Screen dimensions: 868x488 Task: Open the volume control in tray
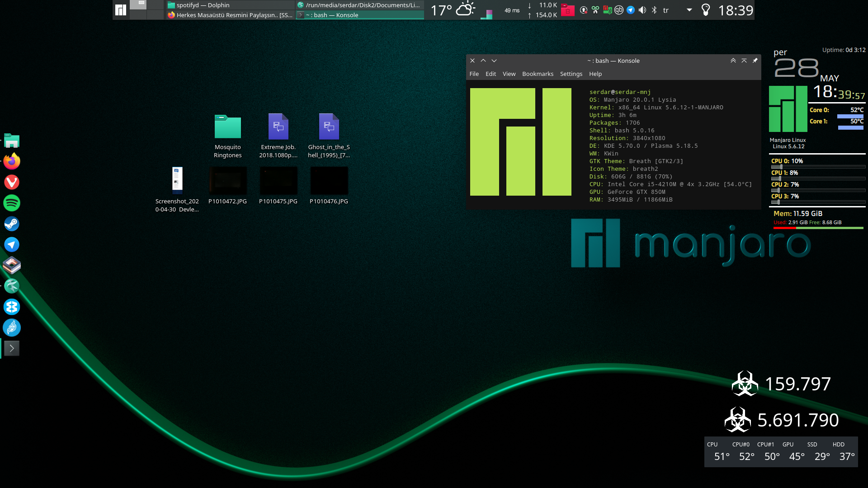[642, 10]
